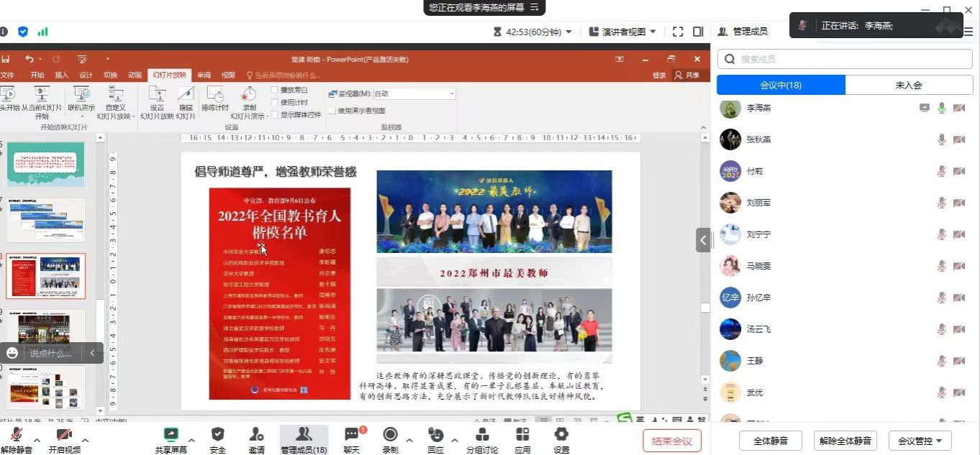The height and width of the screenshot is (455, 980).
Task: Collapse members panel with the side arrow
Action: click(x=703, y=239)
